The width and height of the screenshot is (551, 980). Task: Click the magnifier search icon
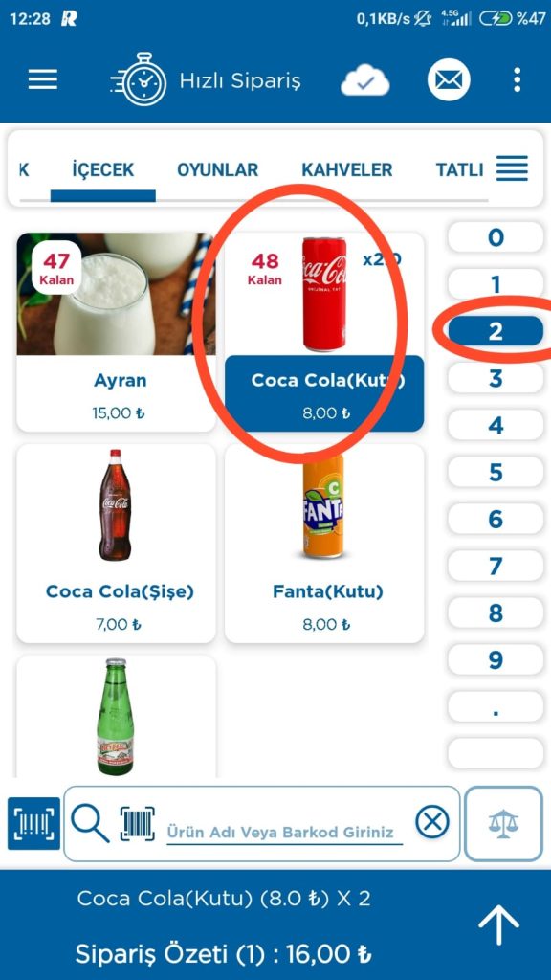click(x=91, y=823)
